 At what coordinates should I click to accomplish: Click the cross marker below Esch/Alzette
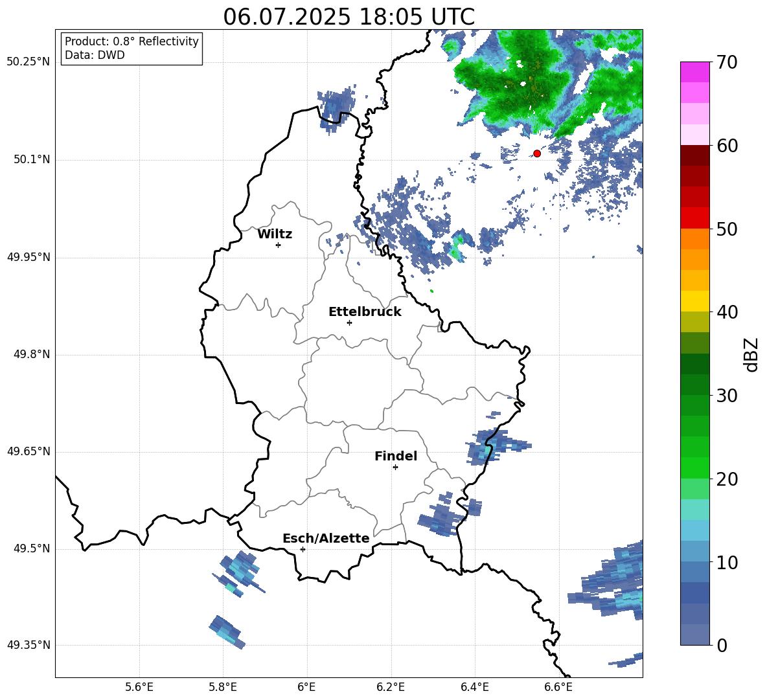click(303, 549)
